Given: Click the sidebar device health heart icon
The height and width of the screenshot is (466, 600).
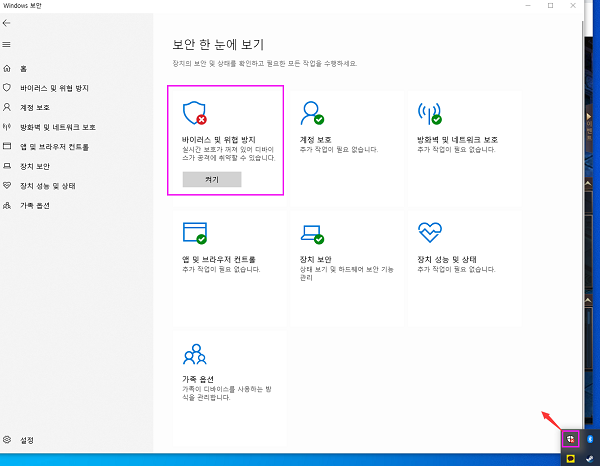Looking at the screenshot, I should (7, 186).
